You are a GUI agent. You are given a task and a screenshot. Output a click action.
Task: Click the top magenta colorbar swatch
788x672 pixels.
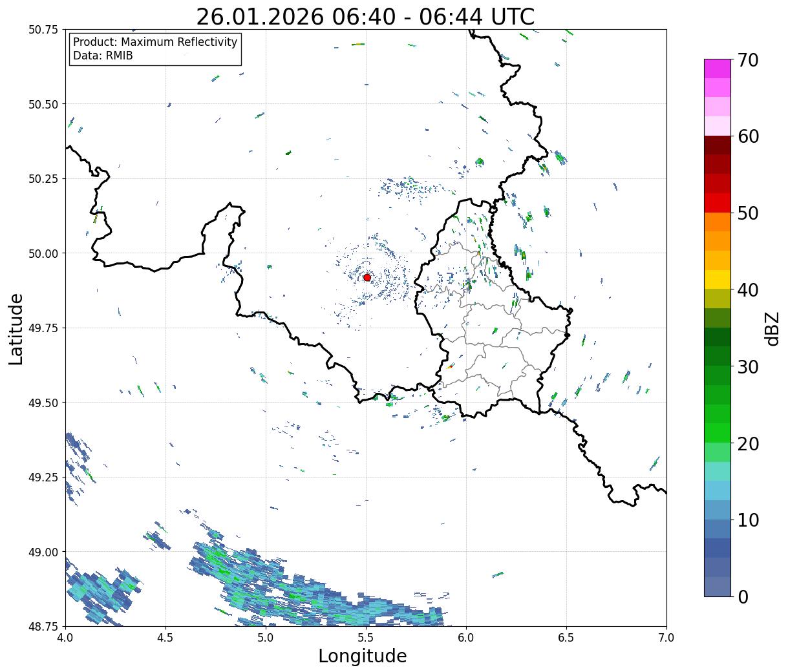coord(718,68)
